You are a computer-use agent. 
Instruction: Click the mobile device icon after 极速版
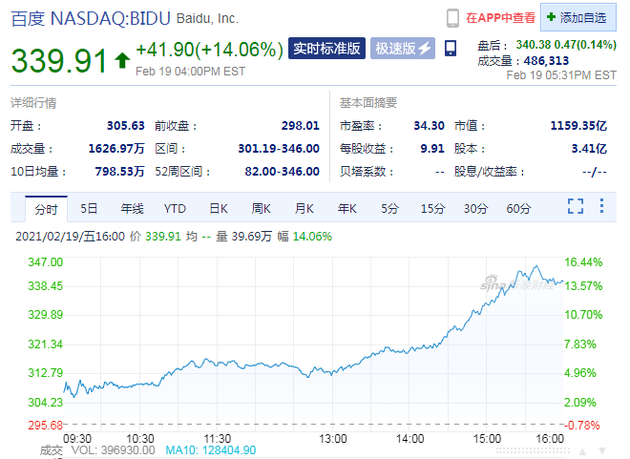click(450, 48)
